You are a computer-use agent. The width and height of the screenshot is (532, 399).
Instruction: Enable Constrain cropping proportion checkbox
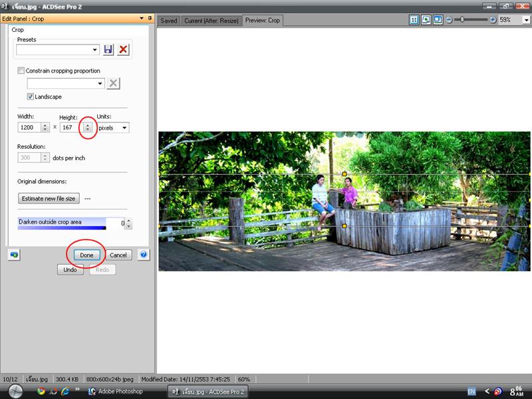pyautogui.click(x=21, y=70)
